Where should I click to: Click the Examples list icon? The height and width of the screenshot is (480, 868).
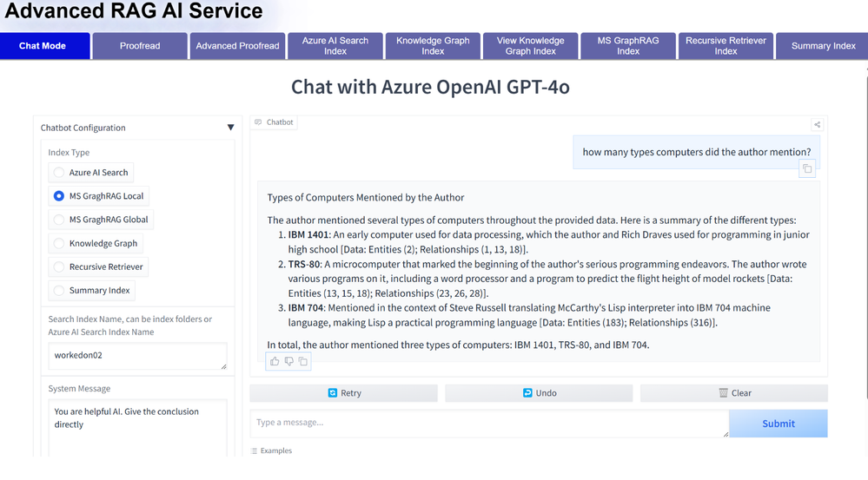[254, 450]
